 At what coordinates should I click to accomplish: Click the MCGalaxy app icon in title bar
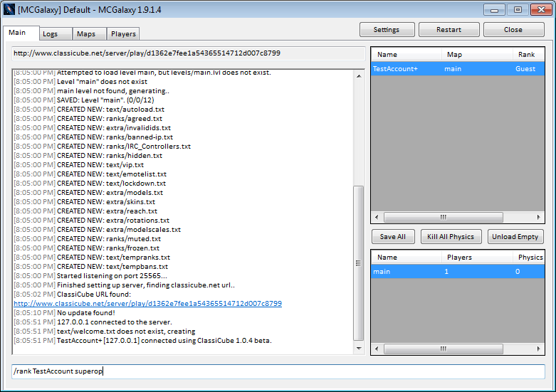coord(9,9)
